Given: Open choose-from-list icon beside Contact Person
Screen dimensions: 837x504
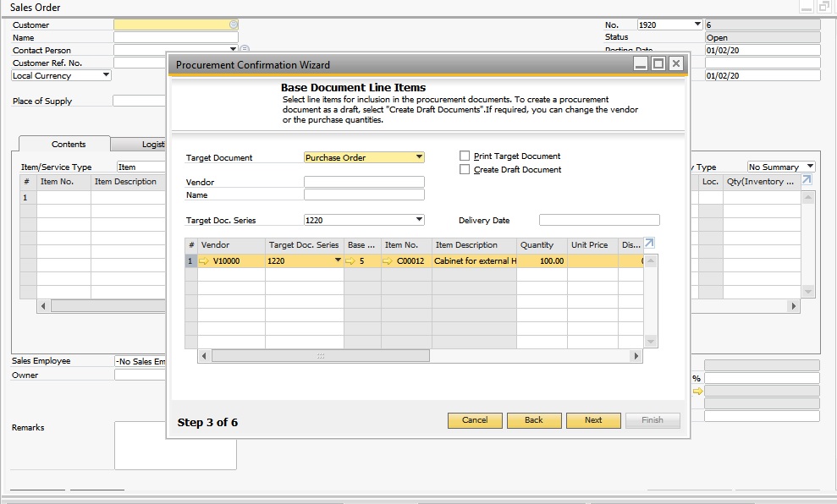Looking at the screenshot, I should [244, 50].
